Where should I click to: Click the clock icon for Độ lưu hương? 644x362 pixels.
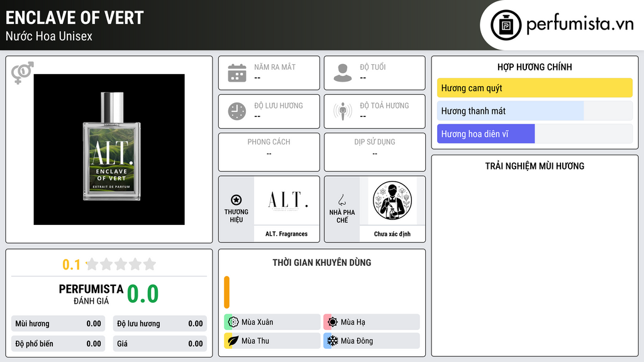click(237, 111)
